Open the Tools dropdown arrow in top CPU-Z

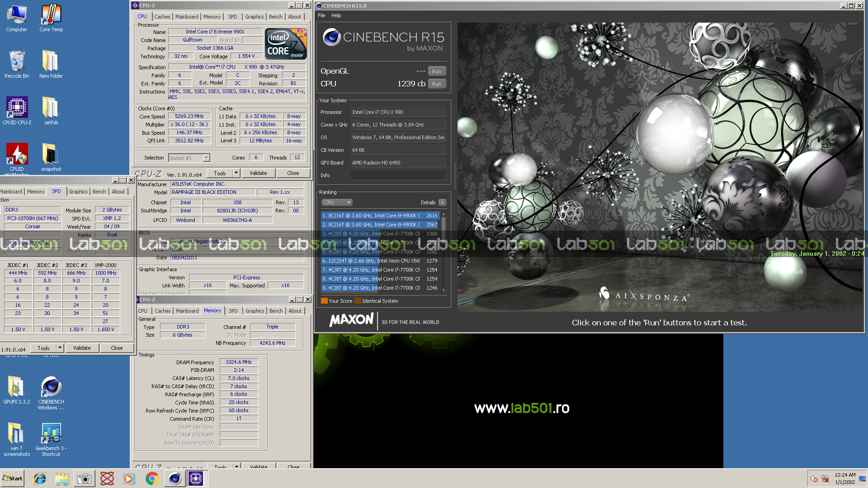click(236, 173)
